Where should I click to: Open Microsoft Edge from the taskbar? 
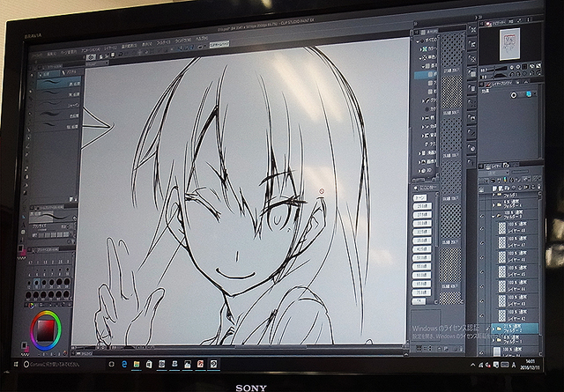point(124,365)
